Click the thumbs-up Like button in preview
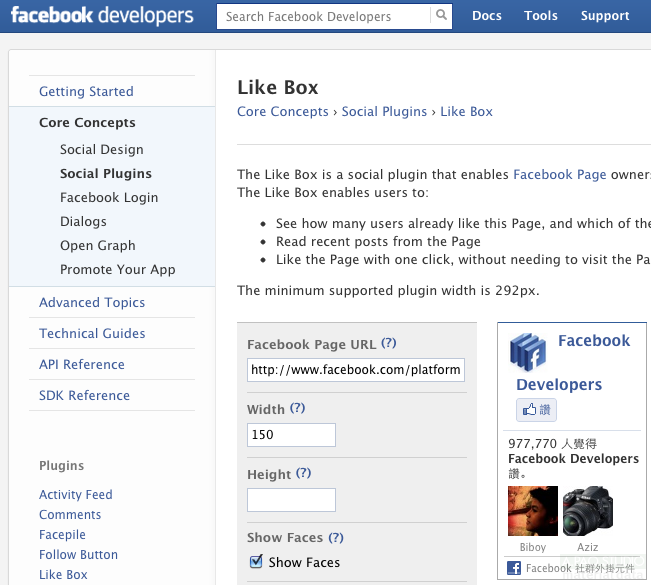The height and width of the screenshot is (585, 651). (536, 410)
